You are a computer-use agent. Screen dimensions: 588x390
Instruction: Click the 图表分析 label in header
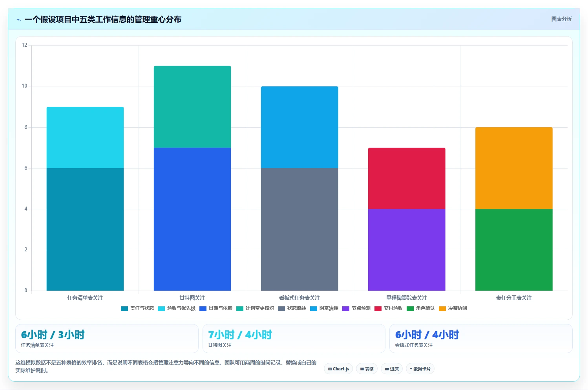(x=561, y=19)
